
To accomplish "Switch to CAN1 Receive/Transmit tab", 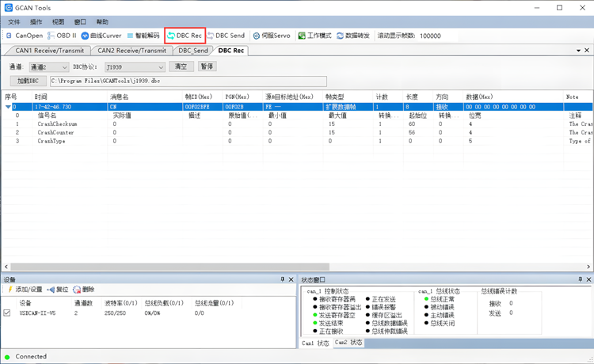I will [x=50, y=51].
